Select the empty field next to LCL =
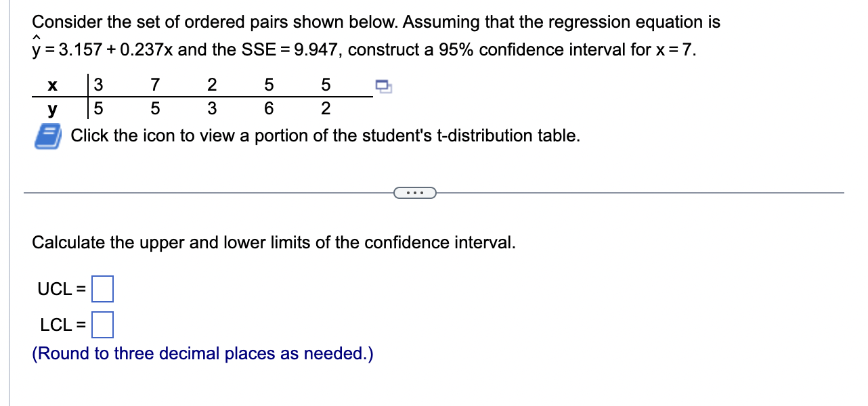The image size is (868, 406). tap(103, 325)
